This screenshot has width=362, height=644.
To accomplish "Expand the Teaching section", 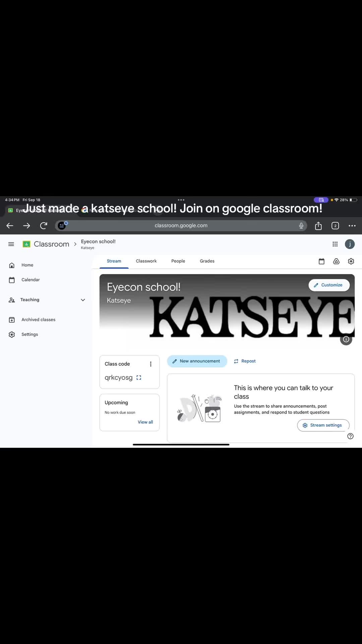I will tap(83, 300).
